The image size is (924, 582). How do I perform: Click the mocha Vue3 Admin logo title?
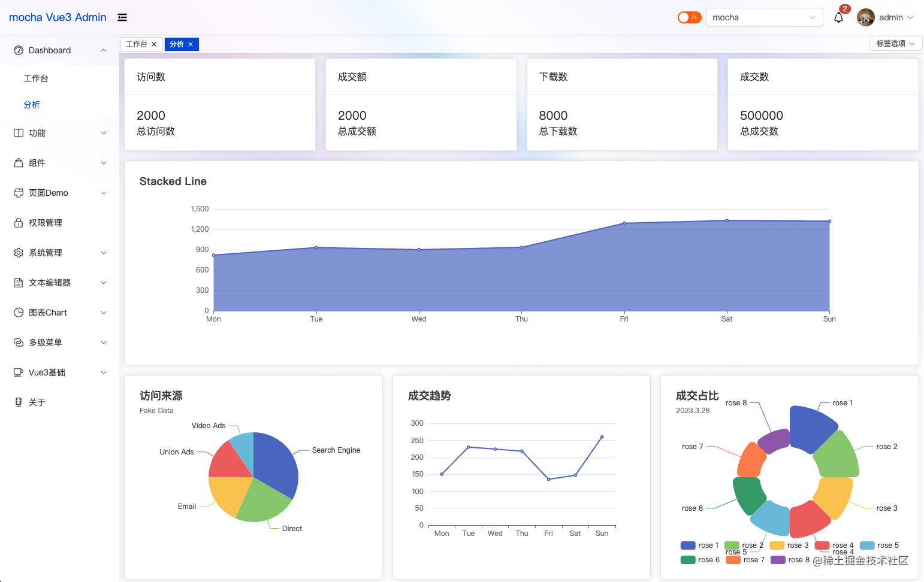pos(58,17)
